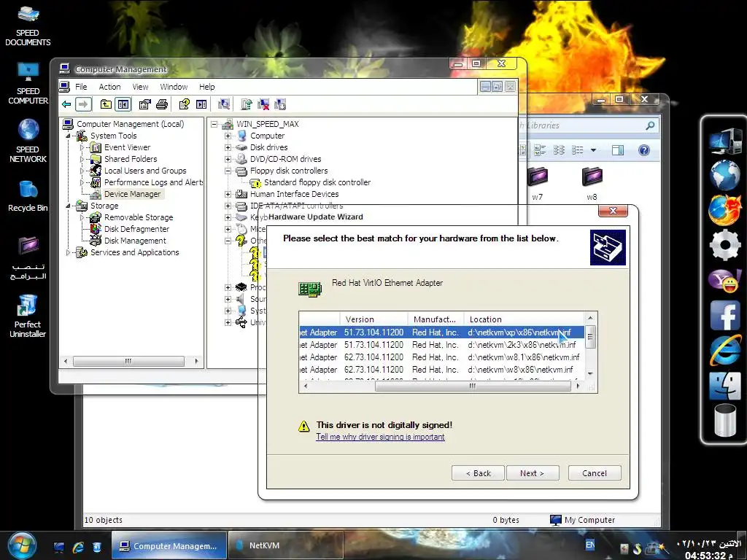Open the View menu
The image size is (747, 560).
140,87
